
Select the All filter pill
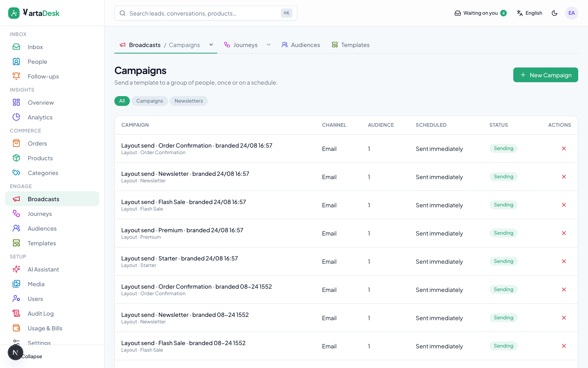122,101
